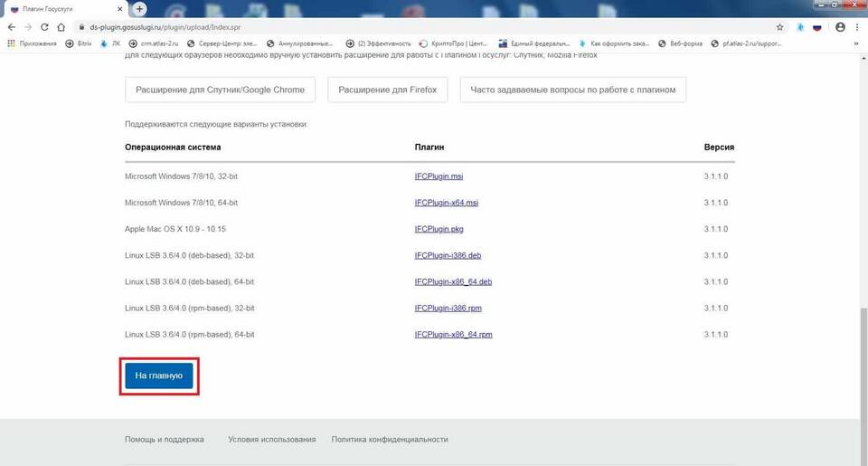Open the (2) Эффективность bookmark
This screenshot has width=868, height=466.
378,43
